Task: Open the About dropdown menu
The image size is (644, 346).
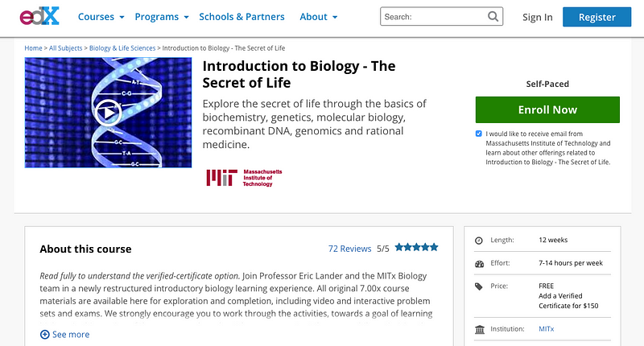Action: click(x=318, y=17)
